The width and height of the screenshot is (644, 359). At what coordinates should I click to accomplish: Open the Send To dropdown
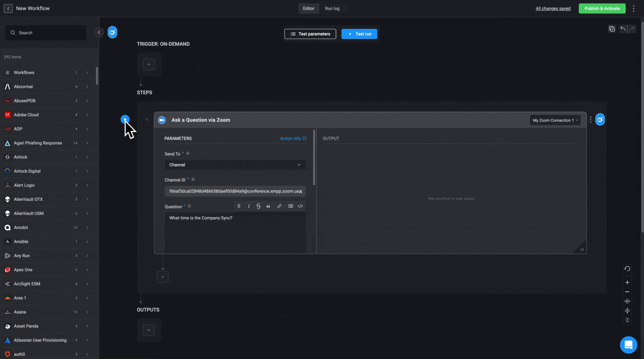(x=235, y=165)
